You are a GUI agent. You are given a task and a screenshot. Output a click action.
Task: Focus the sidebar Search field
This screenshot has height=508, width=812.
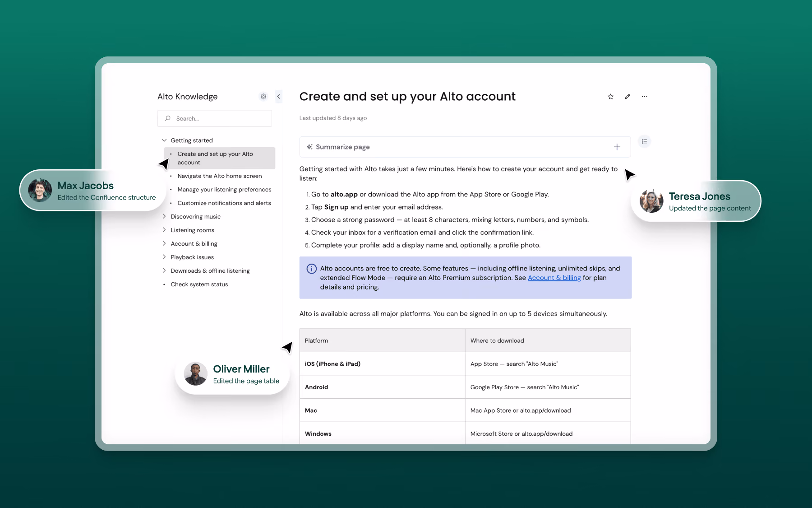215,118
